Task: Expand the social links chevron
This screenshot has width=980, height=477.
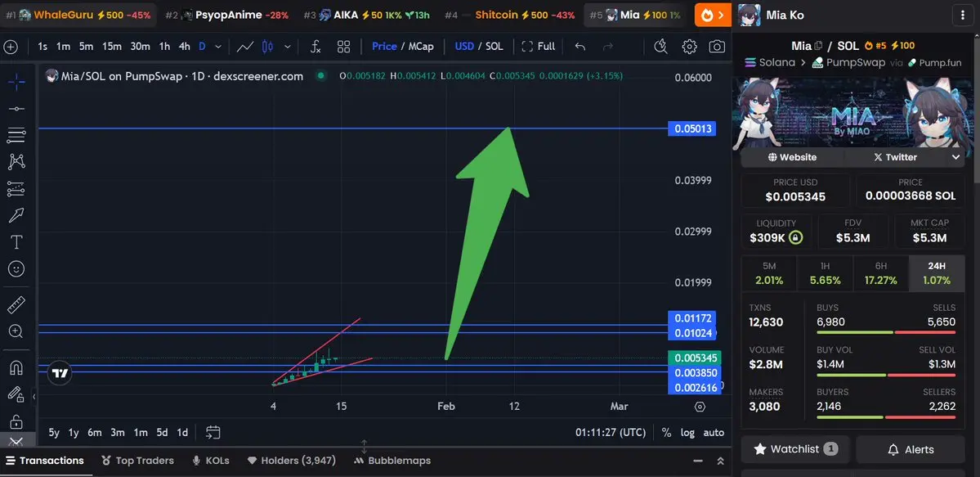Action: (x=956, y=157)
